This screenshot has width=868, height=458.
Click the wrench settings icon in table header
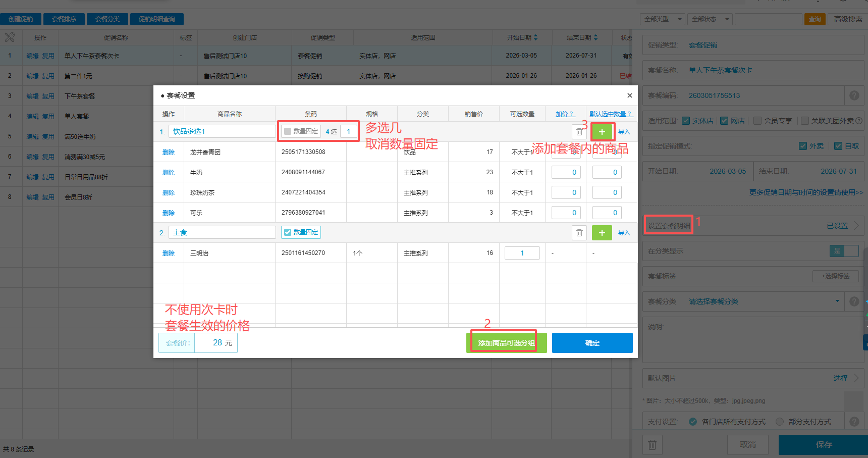[10, 37]
